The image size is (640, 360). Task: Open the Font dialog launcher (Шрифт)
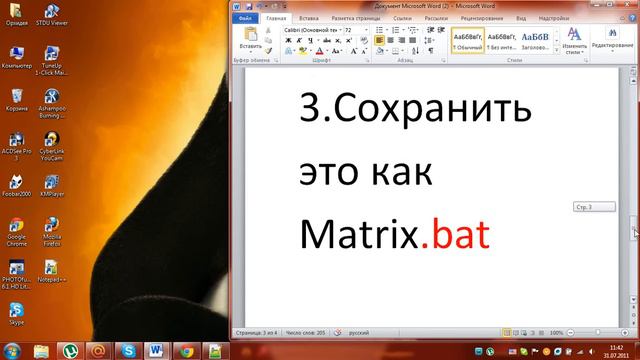tap(367, 60)
